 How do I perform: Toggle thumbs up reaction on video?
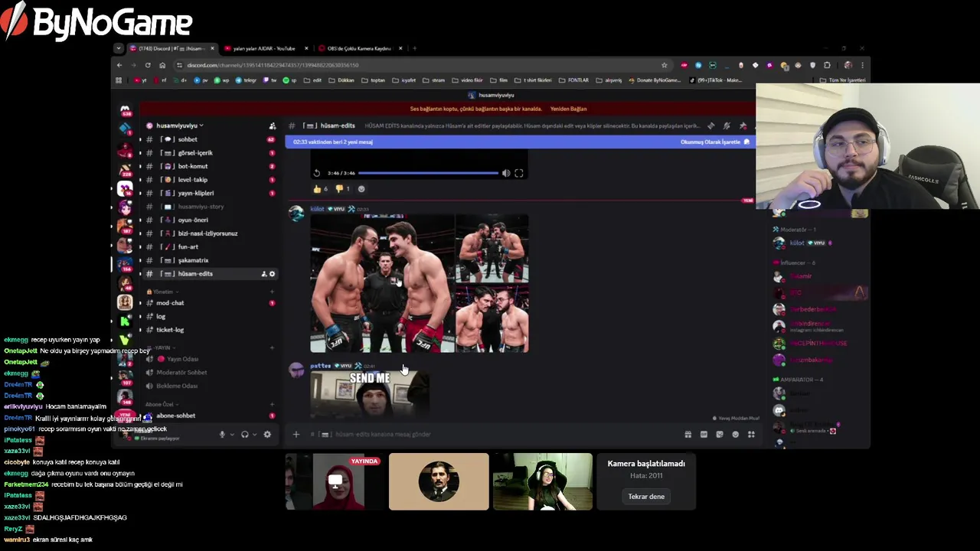(321, 189)
